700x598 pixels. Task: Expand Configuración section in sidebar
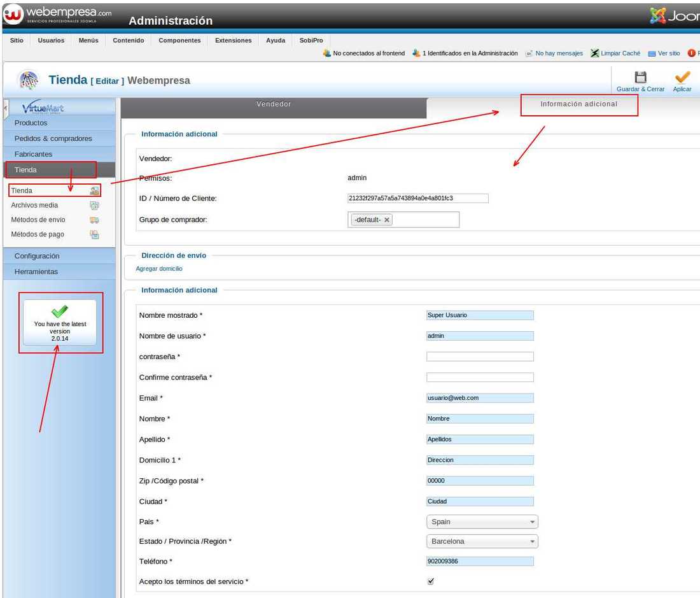(59, 256)
